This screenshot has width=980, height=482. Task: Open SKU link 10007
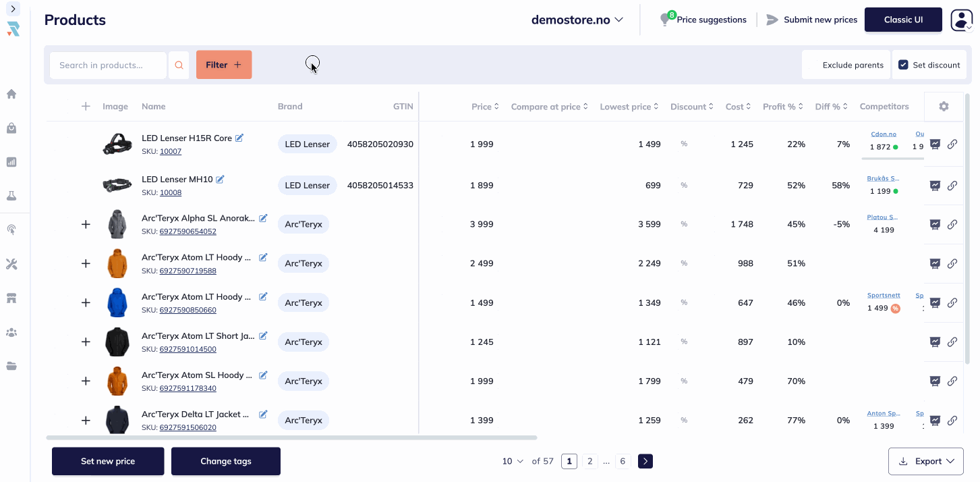click(x=171, y=152)
